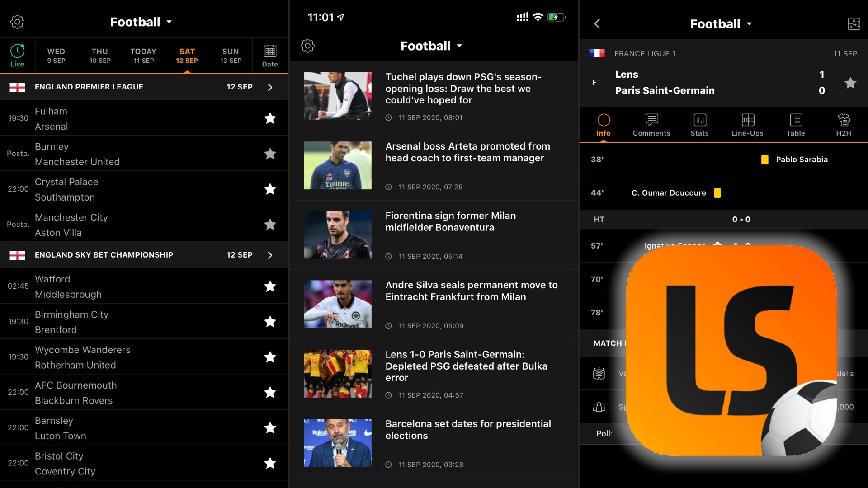Scroll to Sunday 13 Sep fixtures
The width and height of the screenshot is (868, 488).
coord(230,55)
